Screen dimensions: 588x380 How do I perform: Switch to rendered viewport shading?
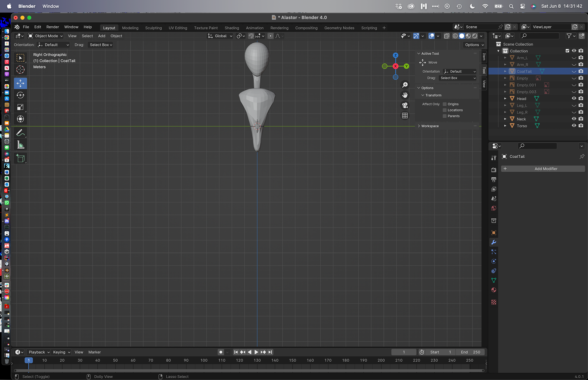[x=475, y=36]
